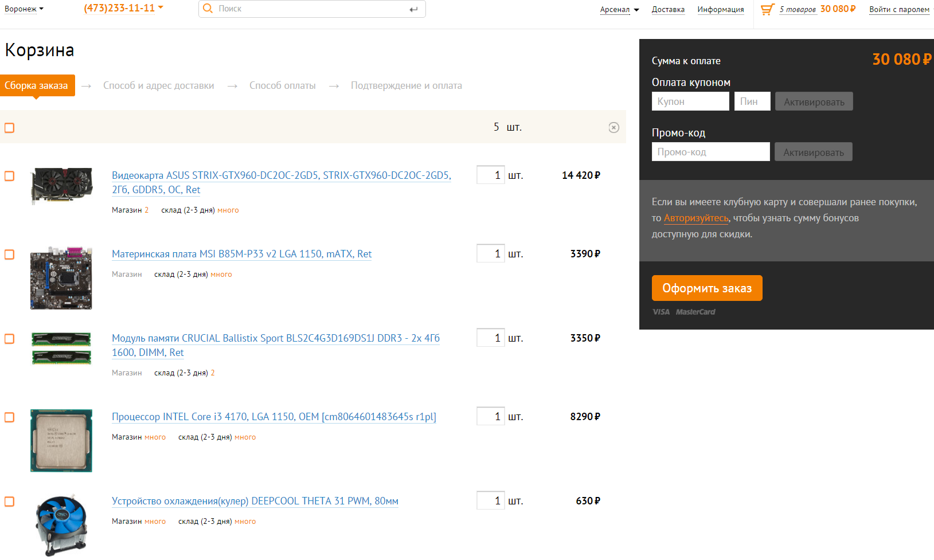Click the 630 ₽ cooler price

(x=588, y=501)
